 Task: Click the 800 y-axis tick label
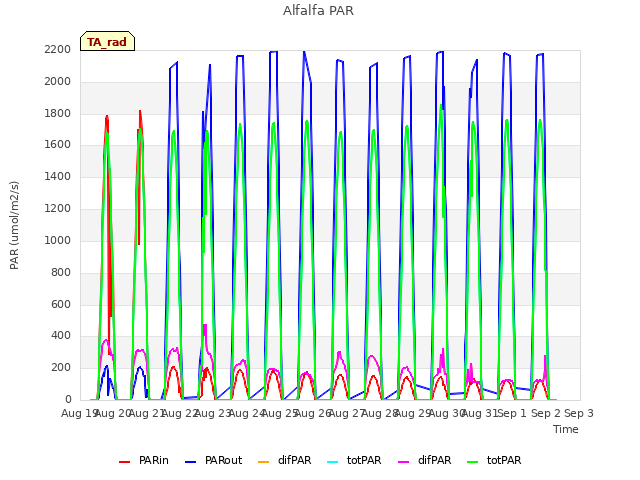pos(61,272)
